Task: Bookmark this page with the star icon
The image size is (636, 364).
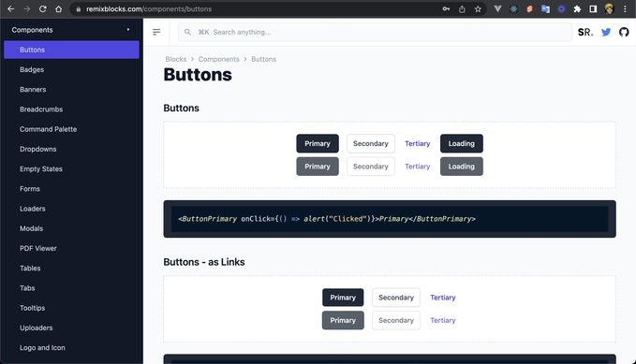Action: point(478,9)
